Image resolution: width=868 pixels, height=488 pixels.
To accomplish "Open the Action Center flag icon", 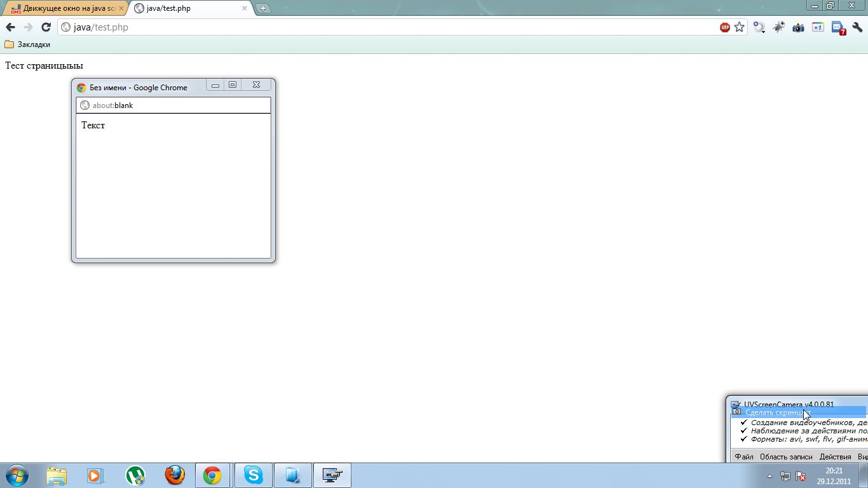I will pyautogui.click(x=801, y=475).
